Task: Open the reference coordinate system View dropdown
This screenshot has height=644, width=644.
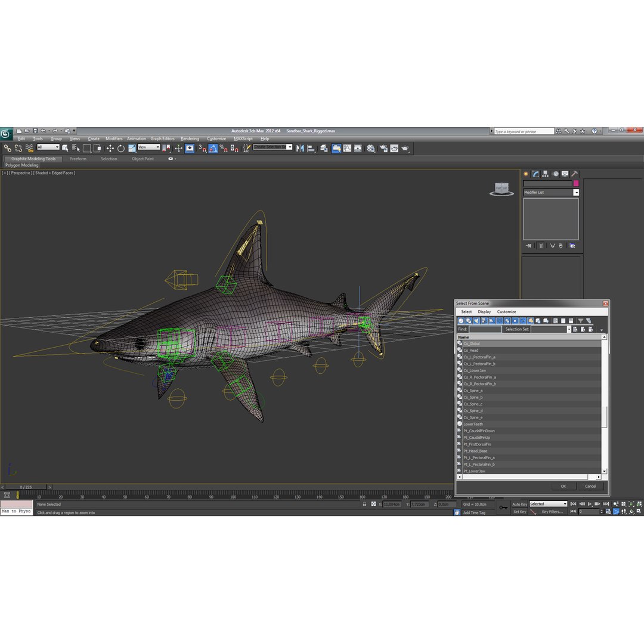Action: [x=149, y=147]
